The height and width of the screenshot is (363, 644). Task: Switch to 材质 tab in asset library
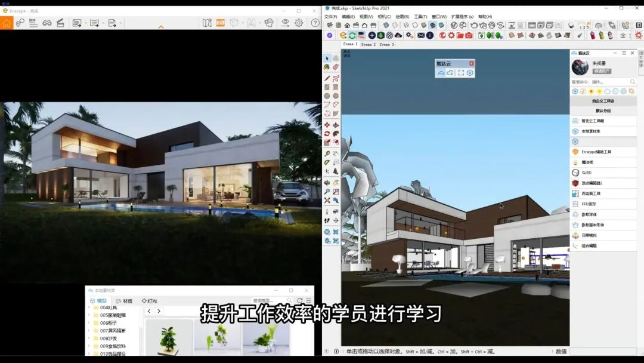click(124, 301)
